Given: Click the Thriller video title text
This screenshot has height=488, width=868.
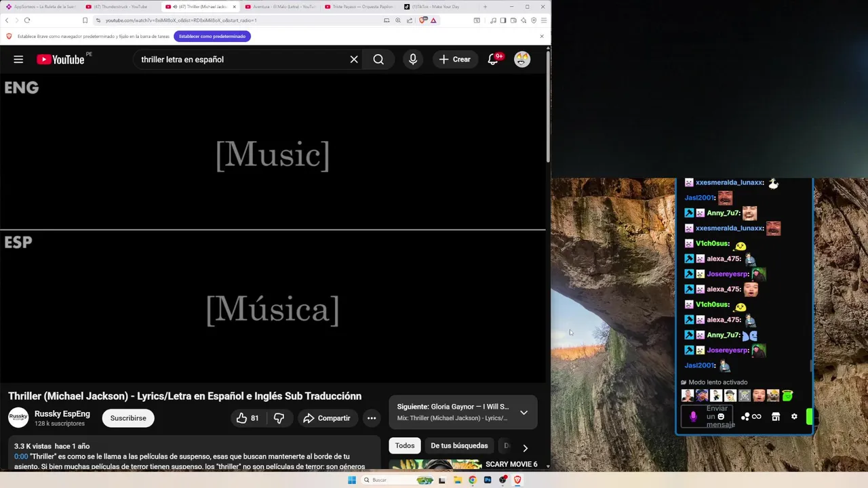Looking at the screenshot, I should [184, 396].
